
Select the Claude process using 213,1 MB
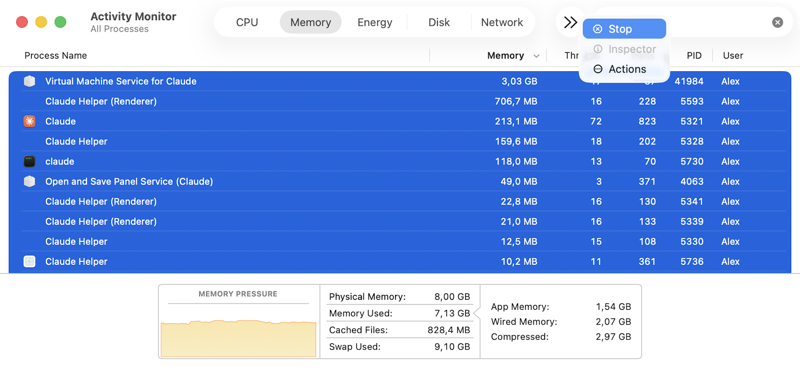tap(400, 121)
